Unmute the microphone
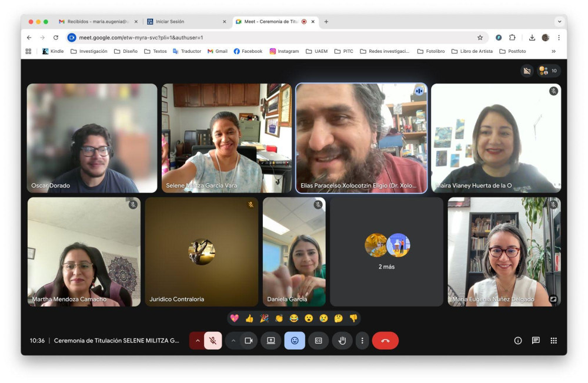 [x=213, y=341]
